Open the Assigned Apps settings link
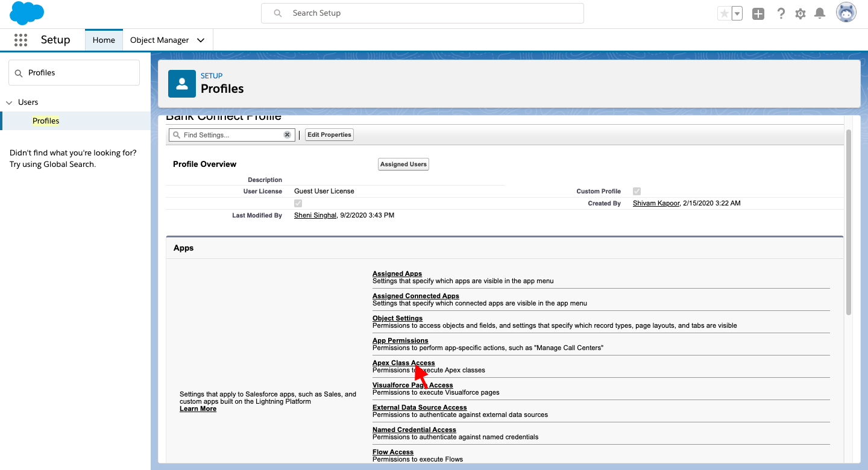Viewport: 868px width, 470px height. coord(397,274)
